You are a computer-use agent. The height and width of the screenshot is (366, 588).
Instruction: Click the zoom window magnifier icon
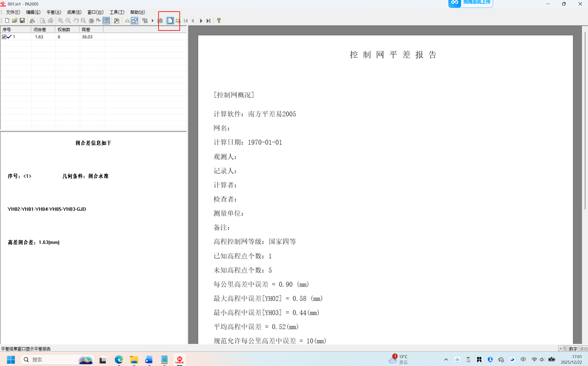pyautogui.click(x=83, y=20)
